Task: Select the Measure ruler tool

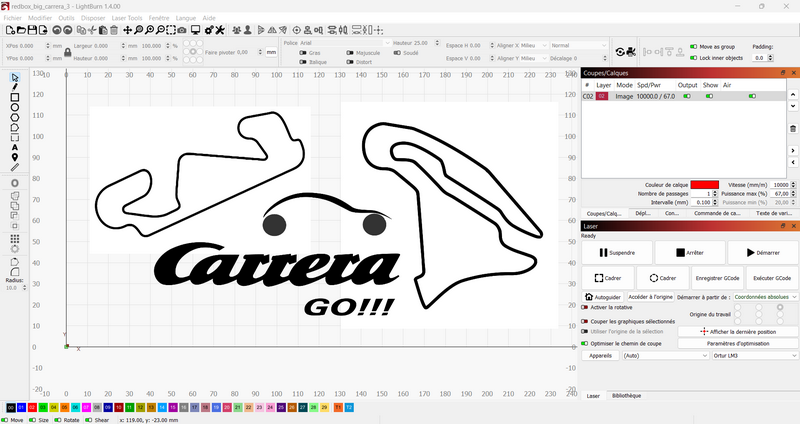Action: (x=15, y=167)
